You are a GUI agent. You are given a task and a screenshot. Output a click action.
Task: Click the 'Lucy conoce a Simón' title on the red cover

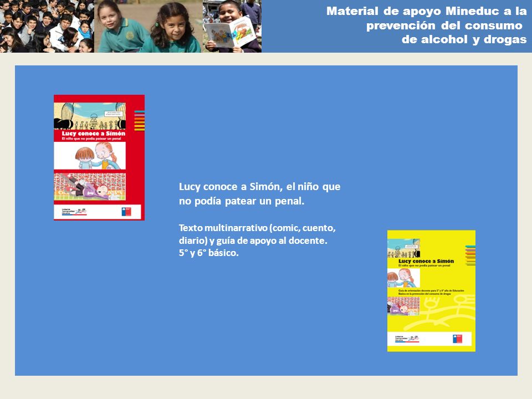click(94, 134)
